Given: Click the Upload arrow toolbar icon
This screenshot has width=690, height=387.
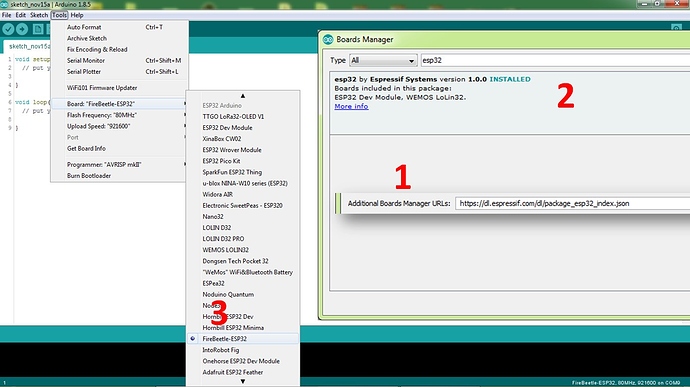Looking at the screenshot, I should click(22, 29).
